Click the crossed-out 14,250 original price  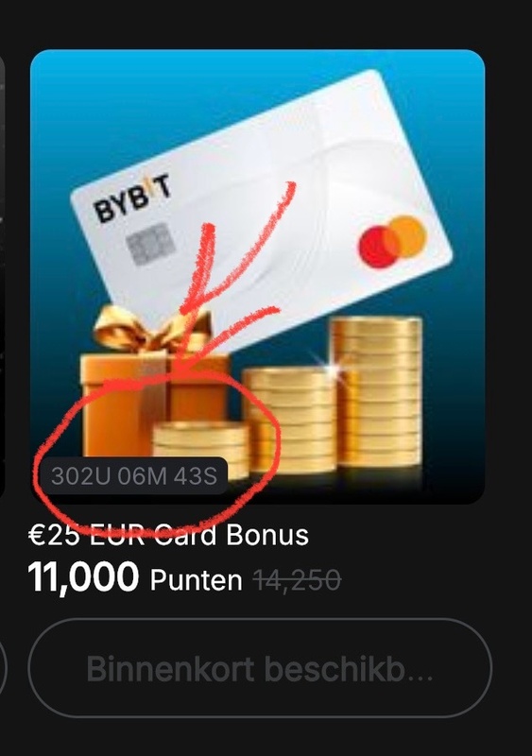click(x=297, y=579)
